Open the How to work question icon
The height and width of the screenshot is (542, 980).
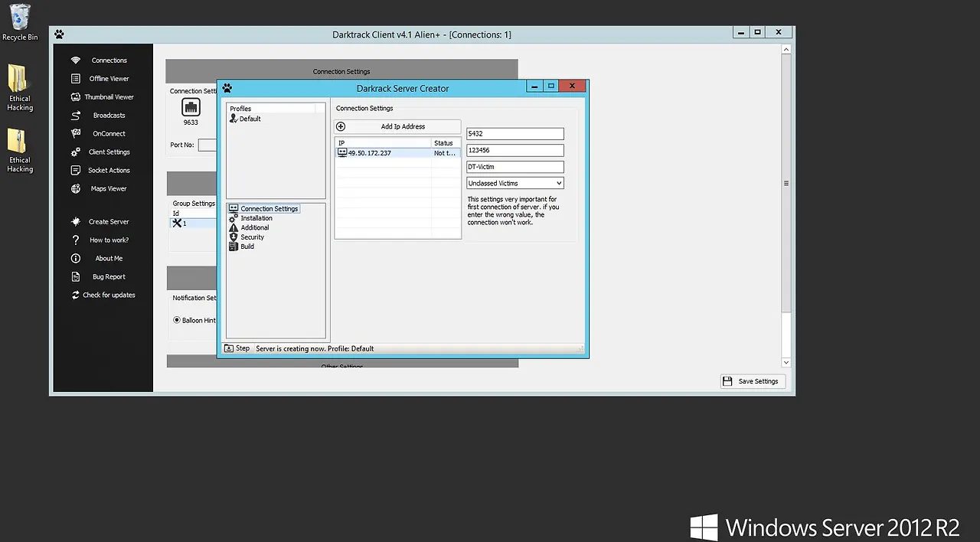(75, 240)
